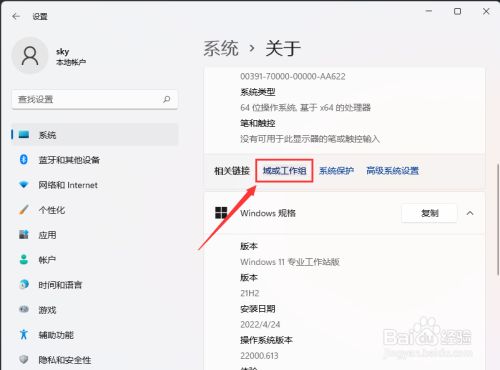Open the shield icon for 隐私和安全性

[24, 359]
